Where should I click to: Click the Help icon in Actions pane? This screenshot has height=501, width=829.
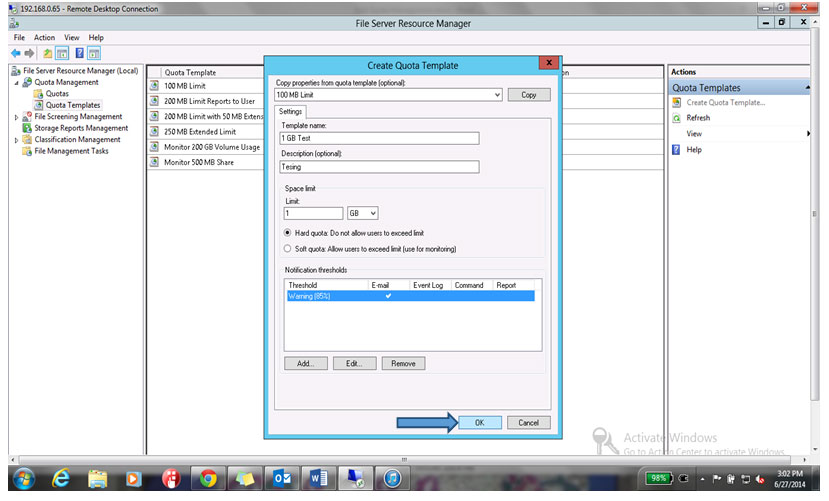pos(676,150)
